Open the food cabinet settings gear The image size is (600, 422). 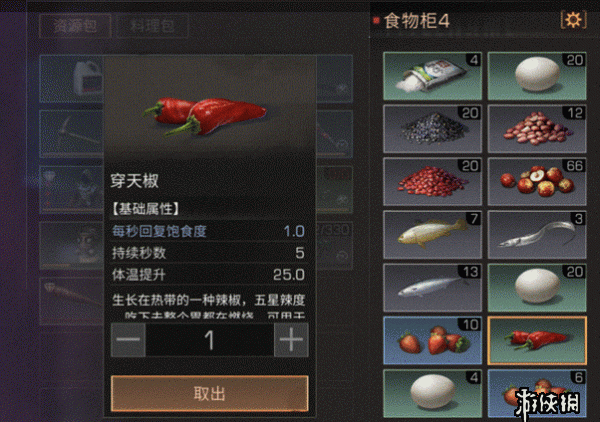[573, 20]
